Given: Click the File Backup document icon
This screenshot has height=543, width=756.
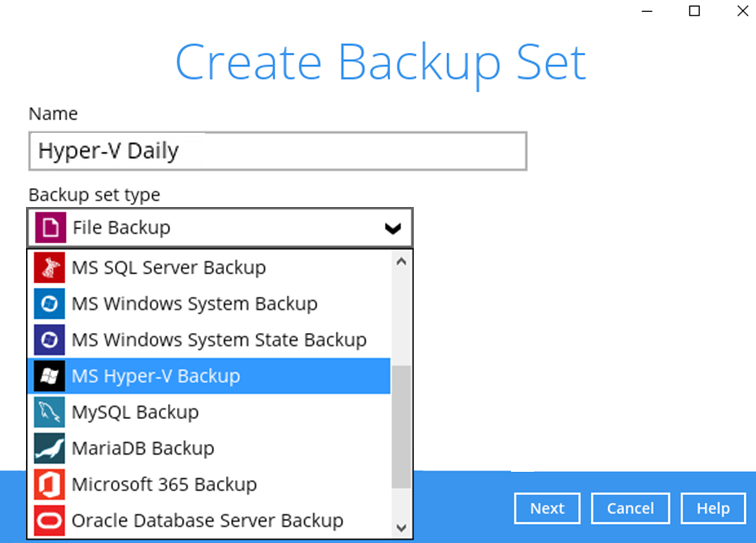Looking at the screenshot, I should 49,227.
